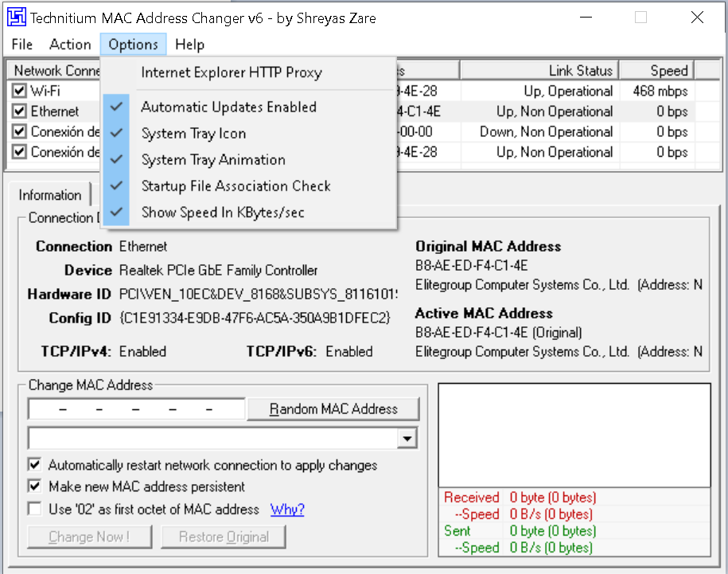Choose Internet Explorer HTTP Proxy option
728x574 pixels.
click(250, 72)
